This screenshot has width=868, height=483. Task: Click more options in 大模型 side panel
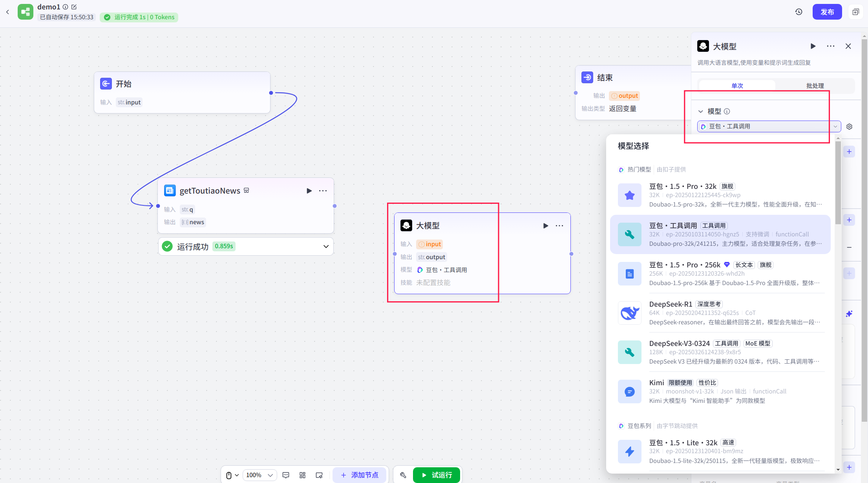coord(831,46)
